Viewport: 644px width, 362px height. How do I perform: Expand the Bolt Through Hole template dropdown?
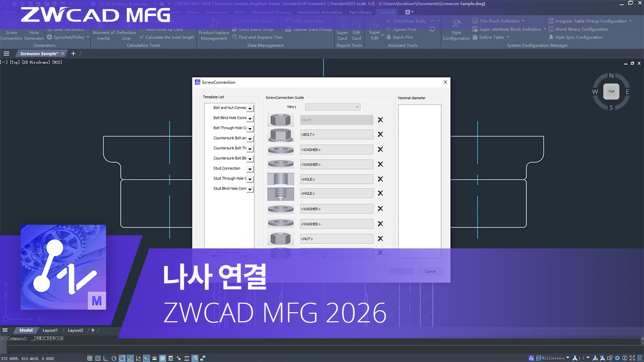250,128
